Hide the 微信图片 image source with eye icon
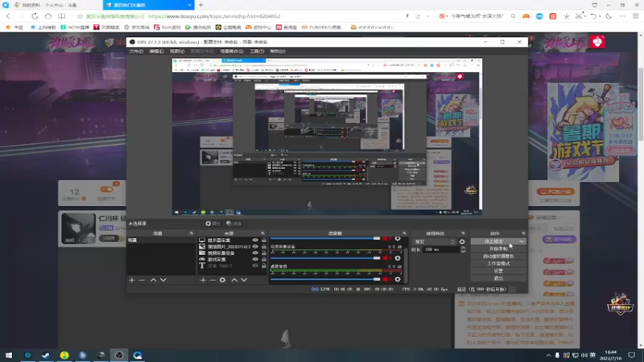This screenshot has height=362, width=644. [255, 247]
